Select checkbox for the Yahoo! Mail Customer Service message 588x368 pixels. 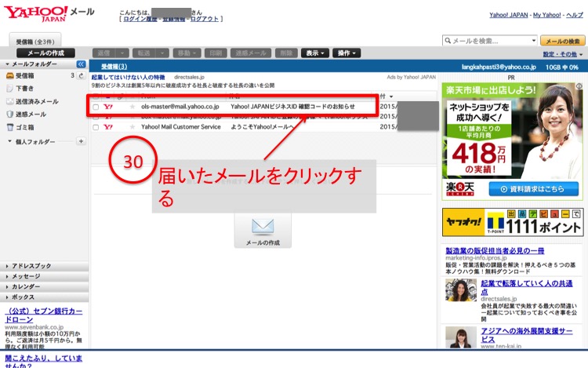[96, 128]
